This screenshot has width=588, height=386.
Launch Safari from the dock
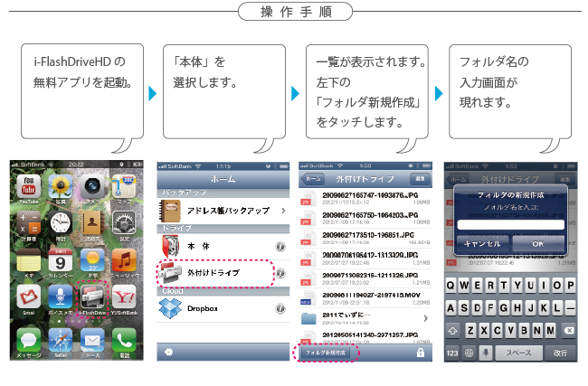point(60,340)
